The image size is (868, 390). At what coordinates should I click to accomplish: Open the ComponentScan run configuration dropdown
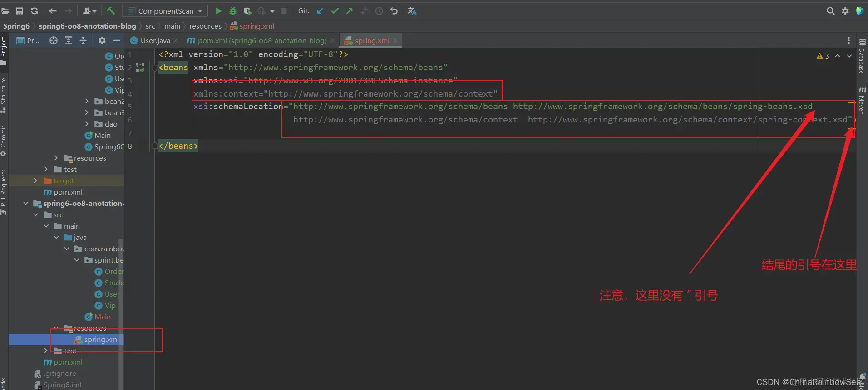click(165, 11)
